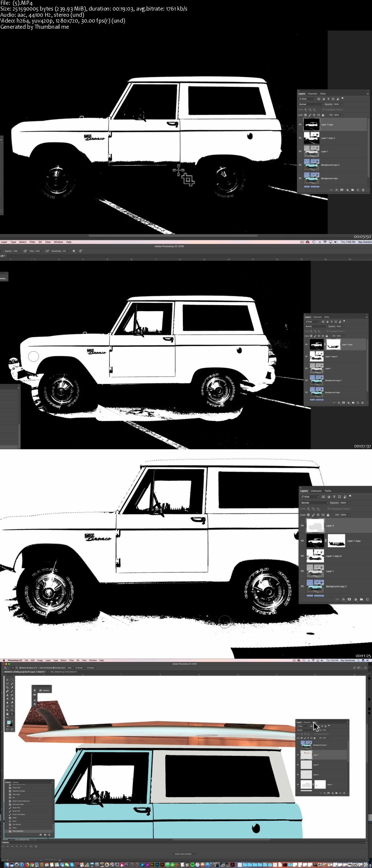Screen dimensions: 372x868
Task: Open the arrow beside Create Frame Animation
Action: (x=195, y=854)
